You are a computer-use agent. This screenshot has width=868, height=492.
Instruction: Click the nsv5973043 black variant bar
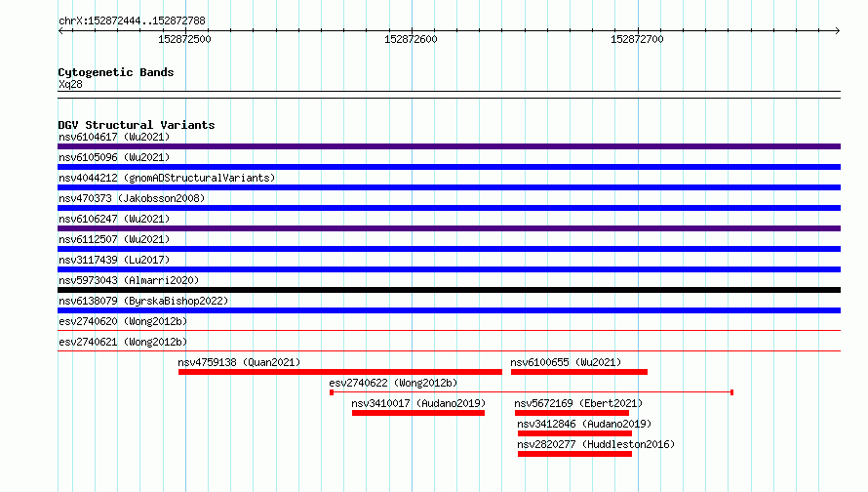point(449,290)
